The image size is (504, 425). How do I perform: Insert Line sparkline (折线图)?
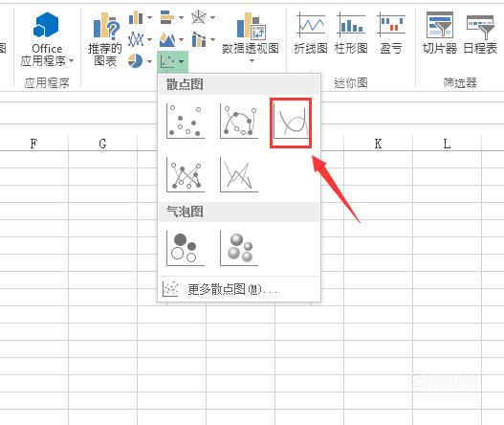click(x=311, y=33)
